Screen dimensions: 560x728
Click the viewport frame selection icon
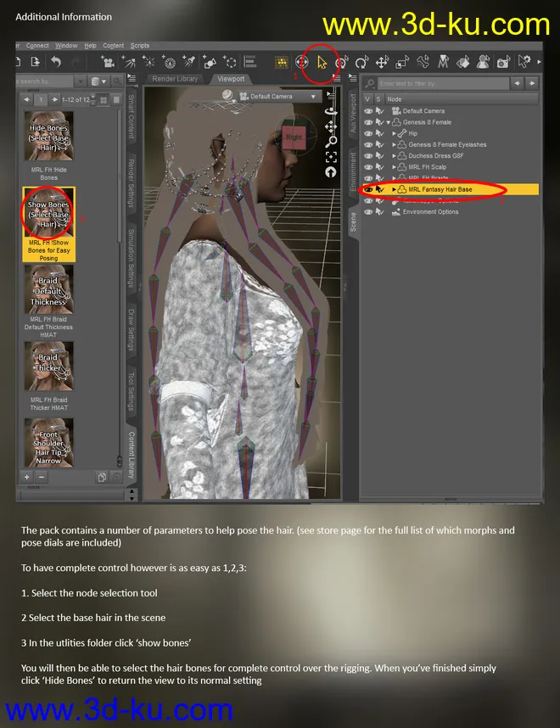click(331, 157)
